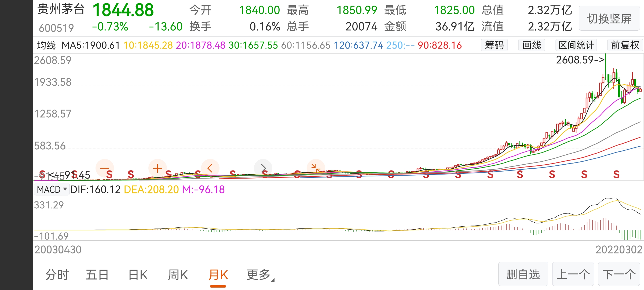This screenshot has height=290, width=644.
Task: Tap the 均线 label
Action: (46, 45)
